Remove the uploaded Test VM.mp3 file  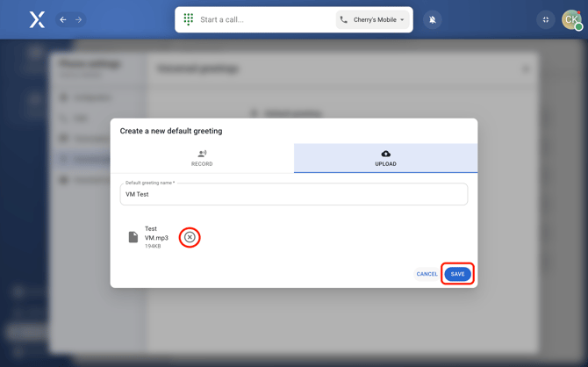click(190, 237)
